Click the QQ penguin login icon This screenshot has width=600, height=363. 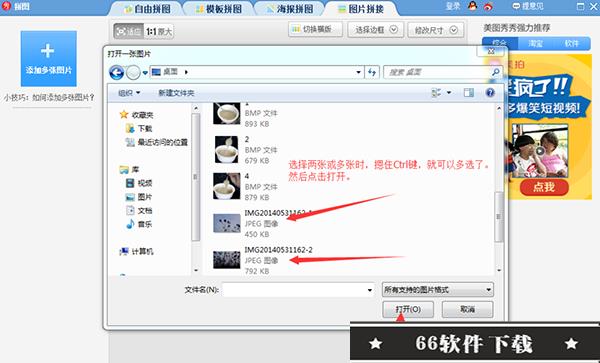pos(473,6)
